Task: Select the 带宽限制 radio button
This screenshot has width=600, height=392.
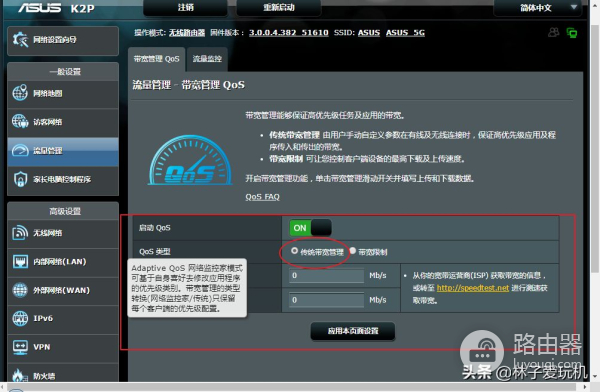Action: [x=352, y=251]
